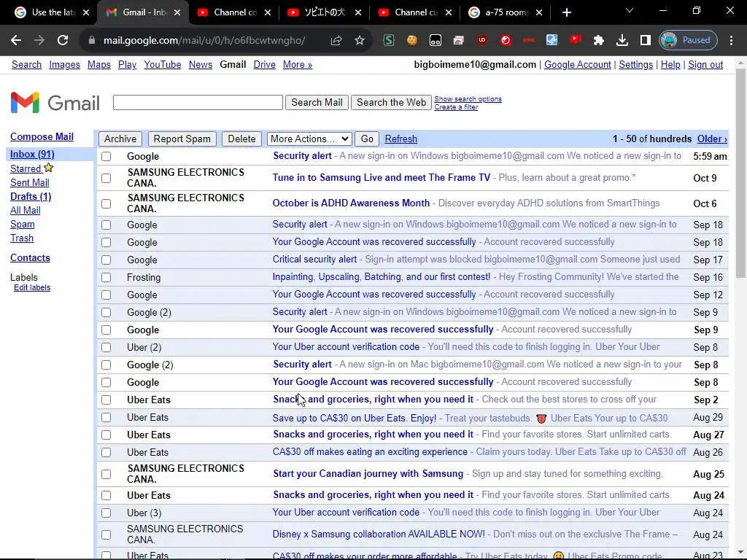Click the Gmail logo
747x560 pixels.
(55, 102)
